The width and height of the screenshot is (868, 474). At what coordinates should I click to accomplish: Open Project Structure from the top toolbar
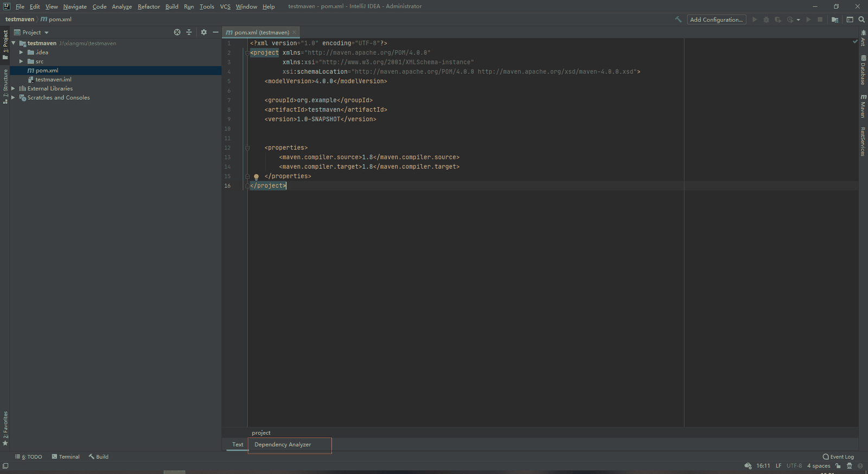pyautogui.click(x=835, y=20)
